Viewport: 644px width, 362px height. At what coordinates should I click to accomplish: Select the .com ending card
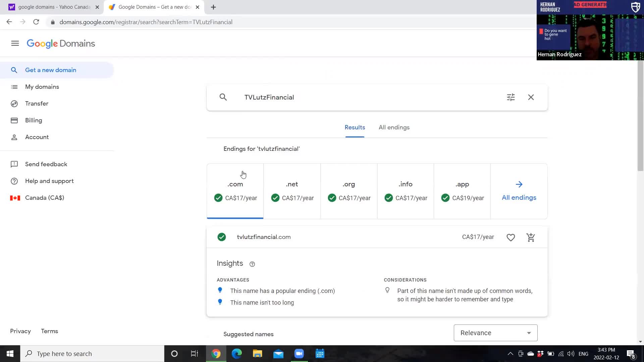point(235,191)
